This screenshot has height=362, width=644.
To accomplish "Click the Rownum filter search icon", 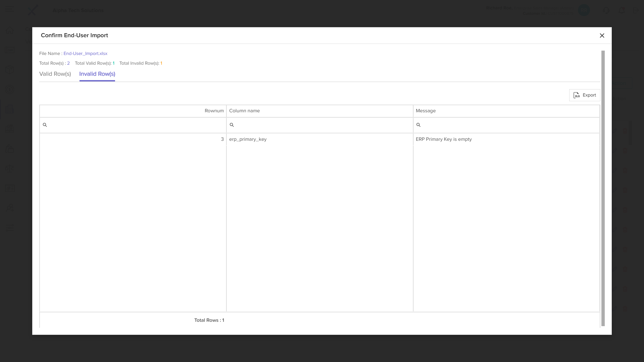I will 45,125.
